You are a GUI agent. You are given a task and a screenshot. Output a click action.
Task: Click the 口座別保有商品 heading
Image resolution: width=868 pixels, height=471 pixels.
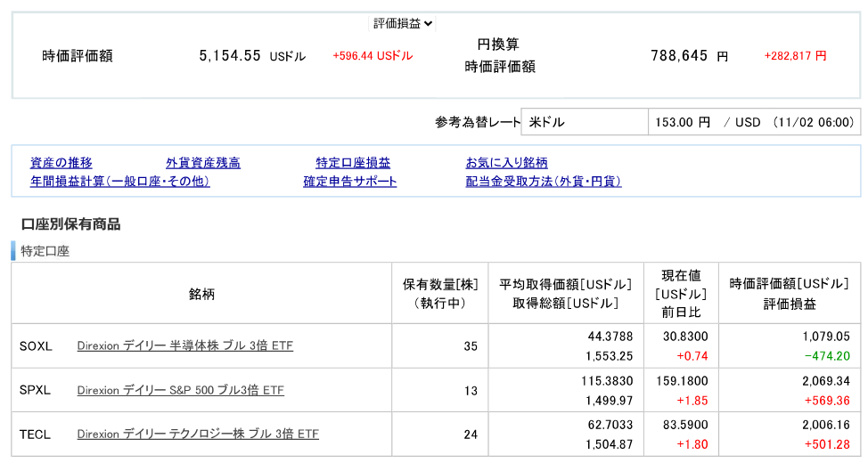(71, 224)
